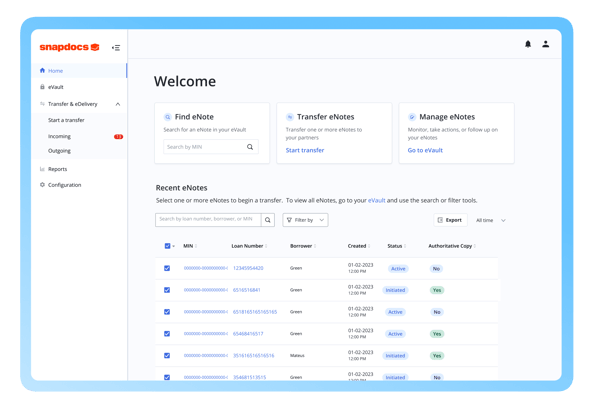The width and height of the screenshot is (600, 401).
Task: Click the Reports chart icon in sidebar
Action: (42, 169)
